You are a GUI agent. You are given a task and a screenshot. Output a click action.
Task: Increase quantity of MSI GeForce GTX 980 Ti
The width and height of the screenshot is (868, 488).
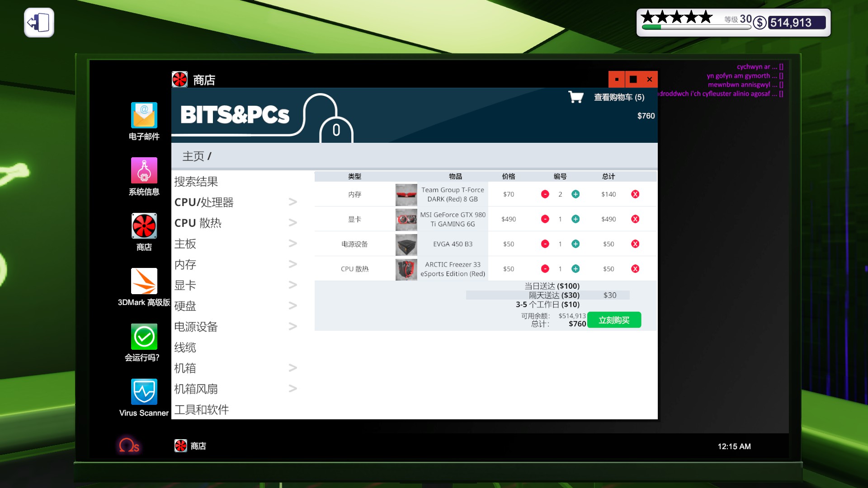(576, 219)
